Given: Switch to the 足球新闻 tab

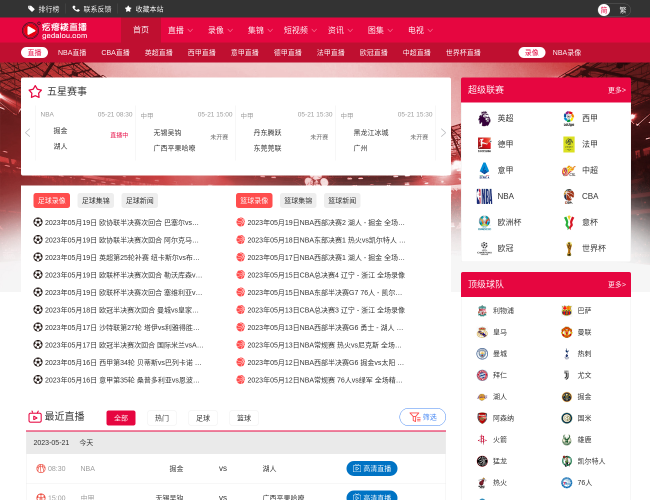Looking at the screenshot, I should pyautogui.click(x=140, y=201).
